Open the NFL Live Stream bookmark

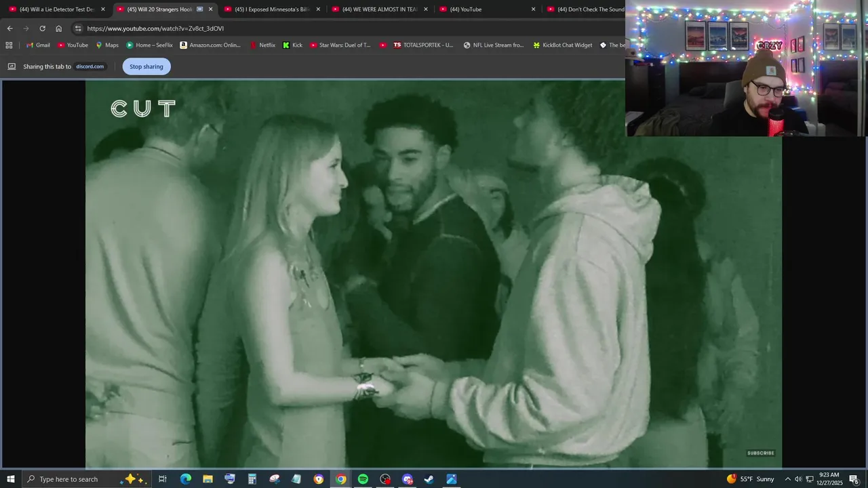pos(494,45)
